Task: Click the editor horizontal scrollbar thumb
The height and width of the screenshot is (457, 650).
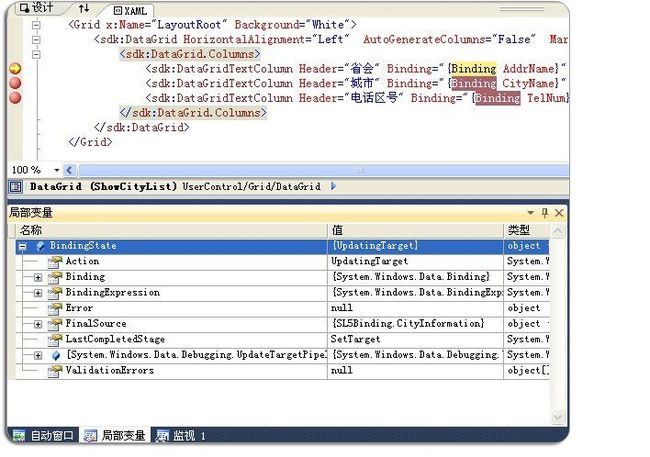Action: tap(323, 170)
